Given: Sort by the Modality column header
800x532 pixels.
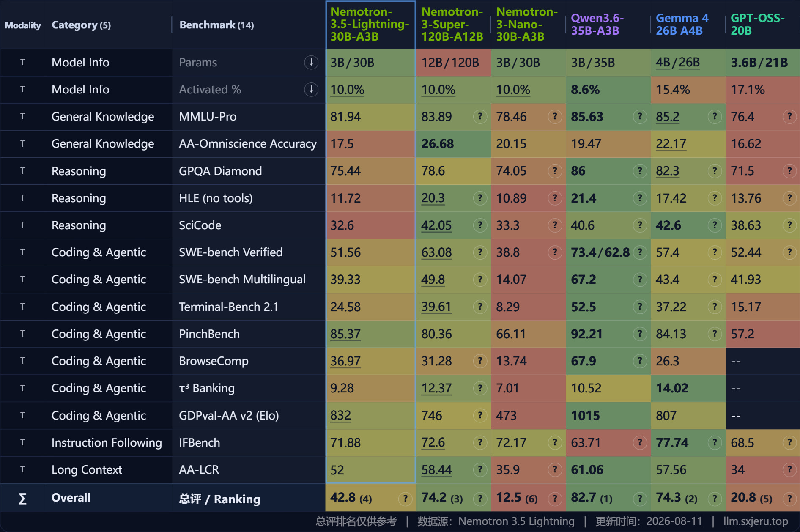Looking at the screenshot, I should [x=23, y=25].
